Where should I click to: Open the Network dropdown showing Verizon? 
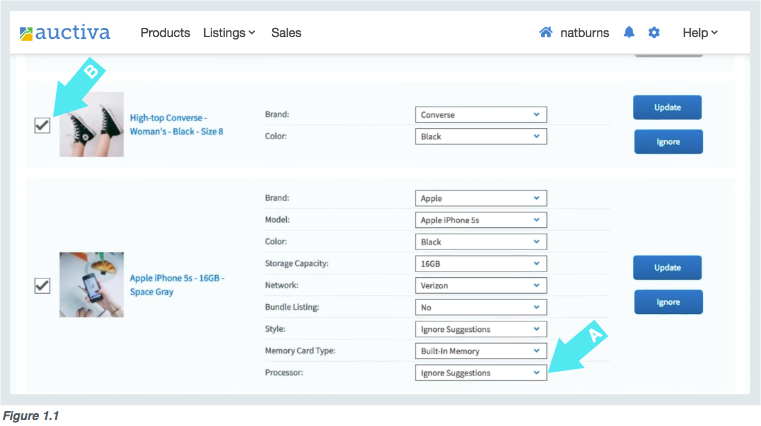point(480,285)
